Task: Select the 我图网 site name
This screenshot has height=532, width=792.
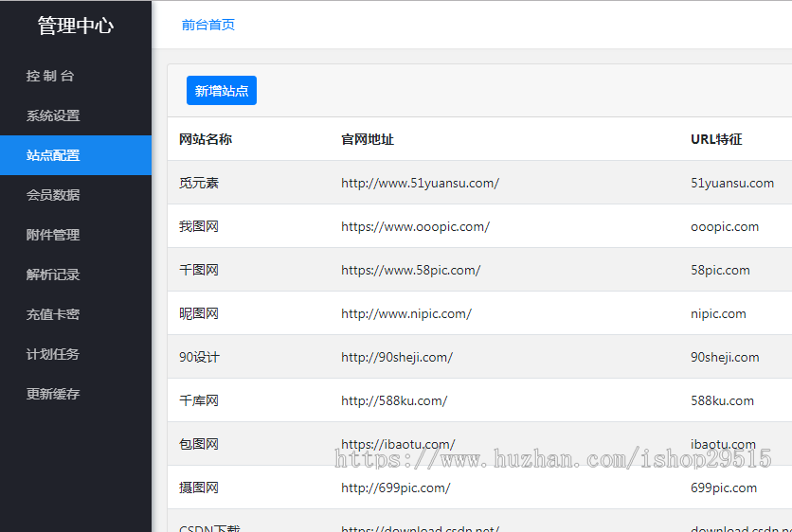Action: pos(199,226)
